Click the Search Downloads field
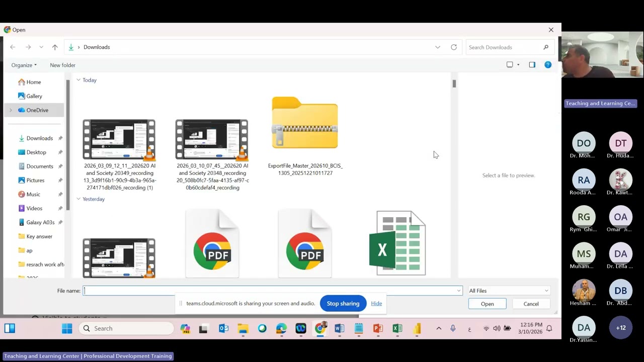The height and width of the screenshot is (362, 644). (509, 47)
